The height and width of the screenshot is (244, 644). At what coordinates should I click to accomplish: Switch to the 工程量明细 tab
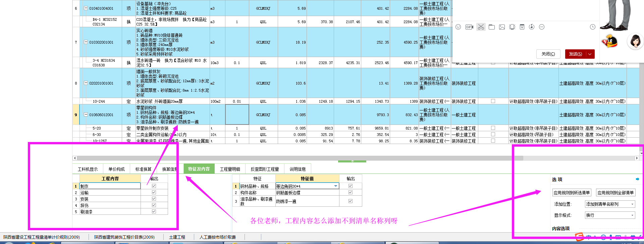click(x=230, y=169)
